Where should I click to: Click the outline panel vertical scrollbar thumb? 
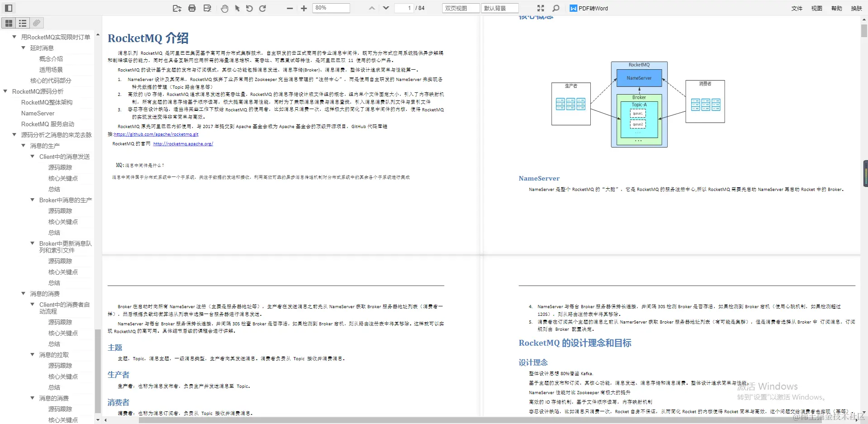click(98, 371)
